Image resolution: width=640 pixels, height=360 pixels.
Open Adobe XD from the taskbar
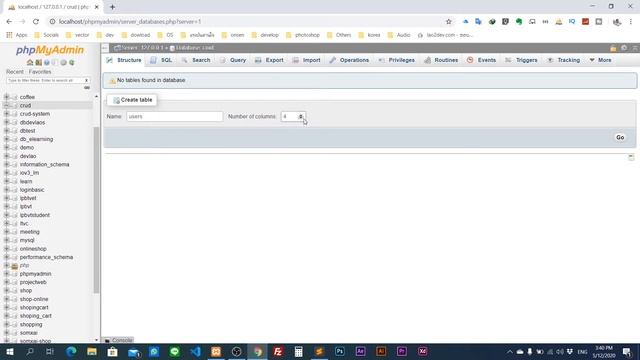click(x=422, y=351)
